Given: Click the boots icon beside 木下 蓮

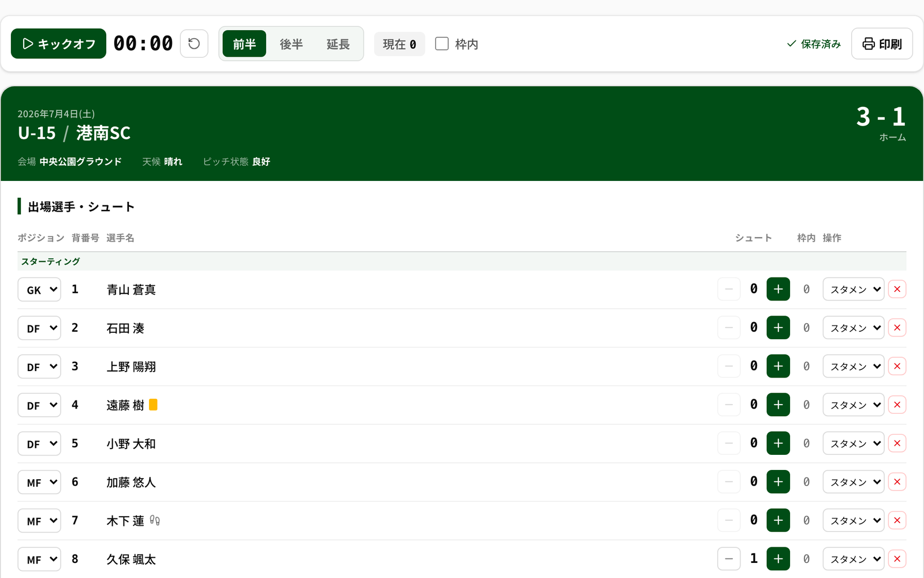Looking at the screenshot, I should coord(155,520).
